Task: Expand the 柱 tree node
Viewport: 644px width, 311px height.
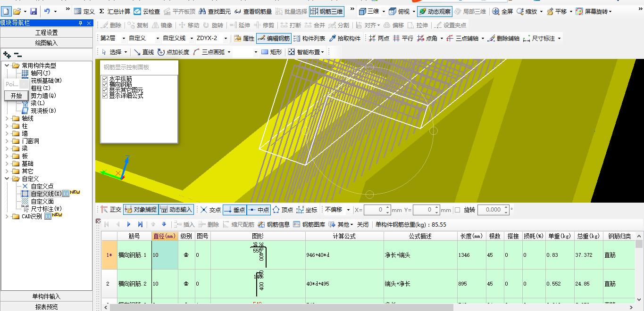Action: tap(7, 126)
